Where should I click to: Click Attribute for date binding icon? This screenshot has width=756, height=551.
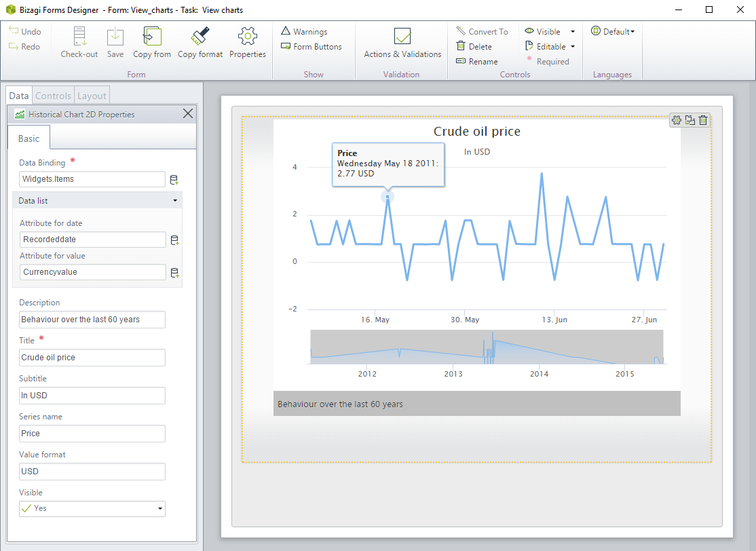[x=174, y=240]
